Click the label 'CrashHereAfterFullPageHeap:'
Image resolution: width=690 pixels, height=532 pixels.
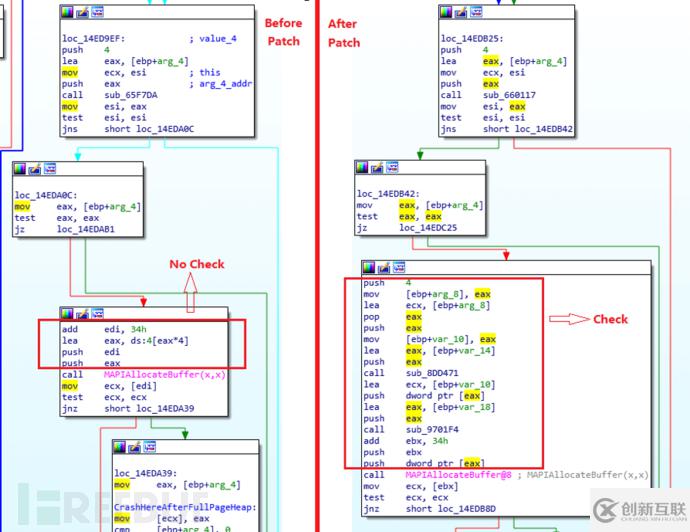coord(185,507)
